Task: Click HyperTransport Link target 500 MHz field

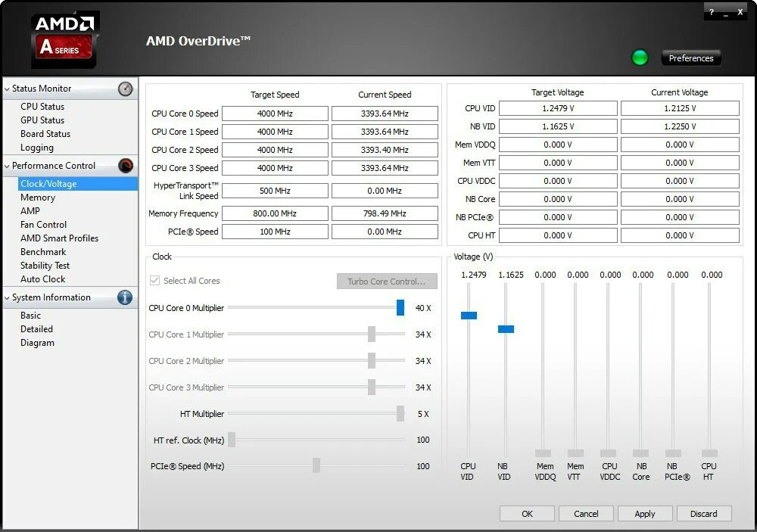Action: [x=275, y=191]
